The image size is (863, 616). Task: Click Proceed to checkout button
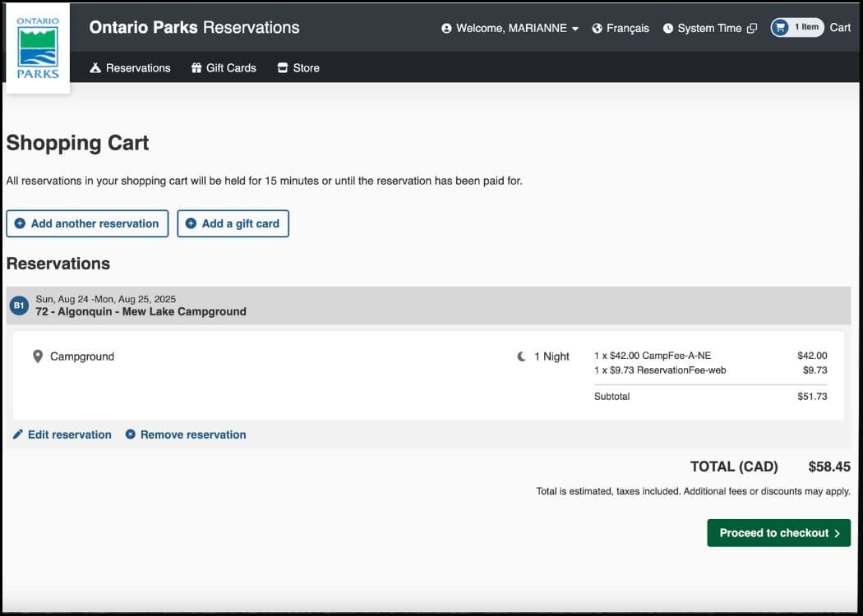click(x=779, y=533)
